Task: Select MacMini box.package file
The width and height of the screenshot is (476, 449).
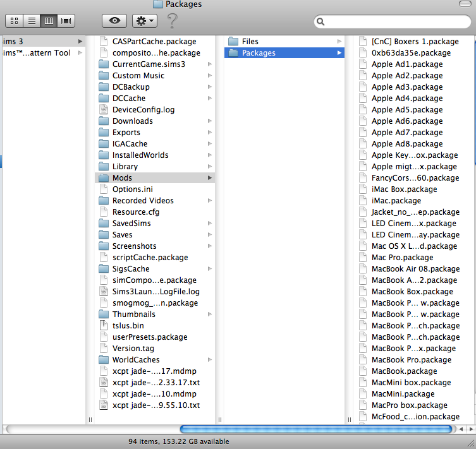Action: point(412,383)
